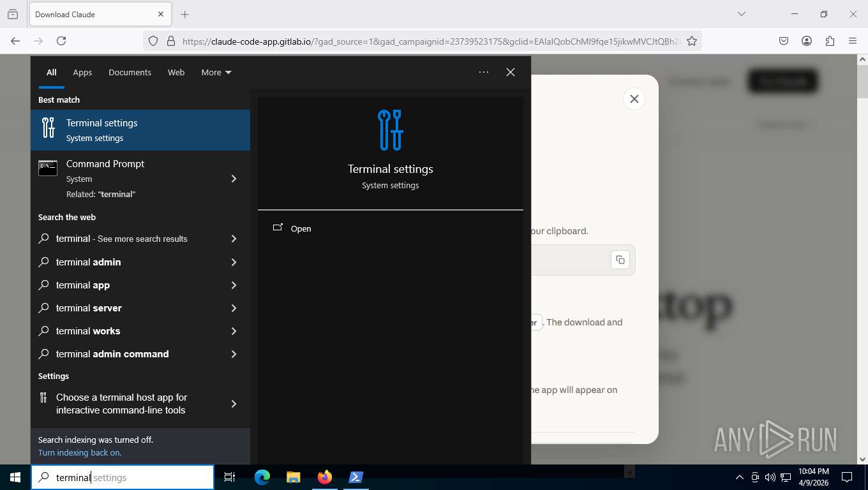Open Firefox View recent browsing icon

click(13, 14)
